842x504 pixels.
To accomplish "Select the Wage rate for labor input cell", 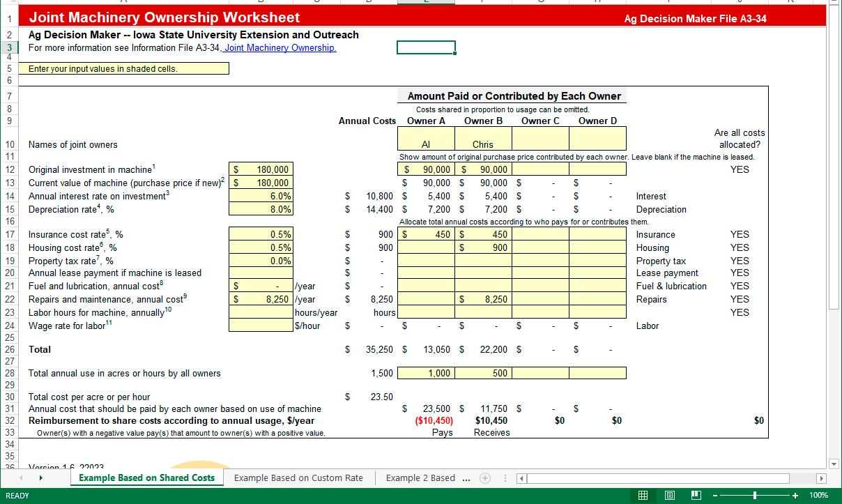I will [x=261, y=326].
